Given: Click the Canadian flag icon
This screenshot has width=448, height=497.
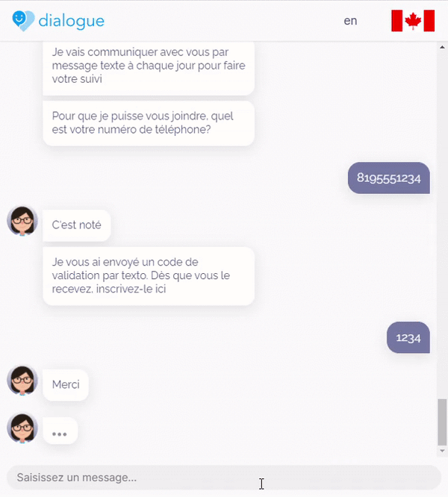Looking at the screenshot, I should 413,21.
